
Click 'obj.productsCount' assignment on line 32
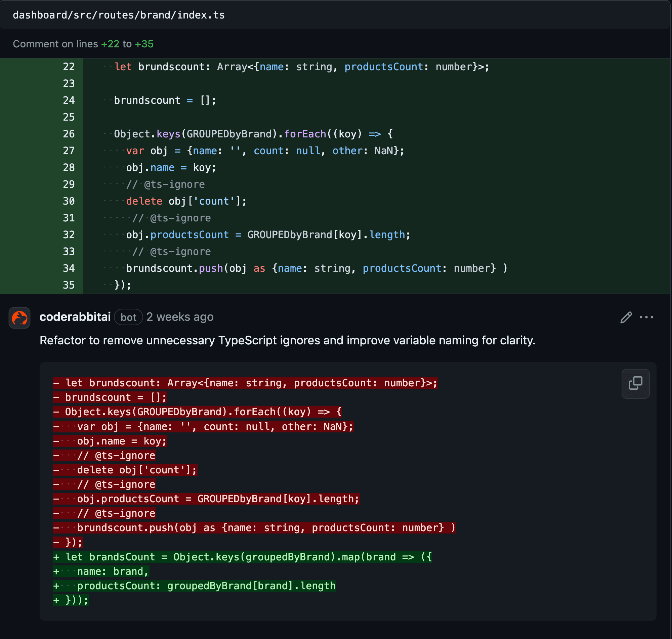(268, 235)
